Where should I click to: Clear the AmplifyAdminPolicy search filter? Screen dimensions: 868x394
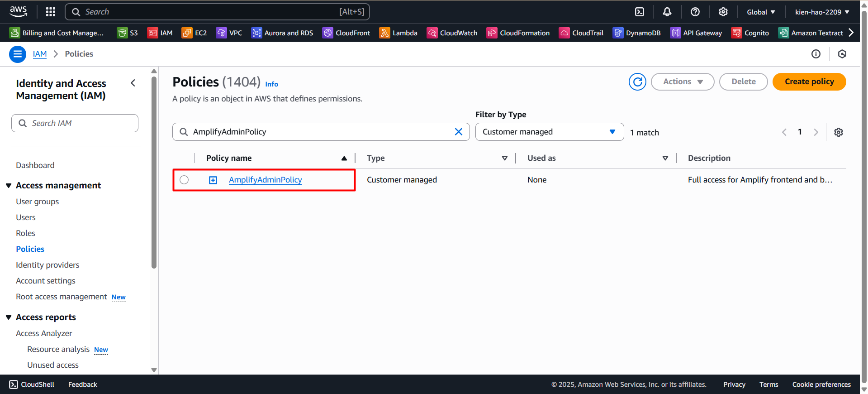(x=458, y=132)
